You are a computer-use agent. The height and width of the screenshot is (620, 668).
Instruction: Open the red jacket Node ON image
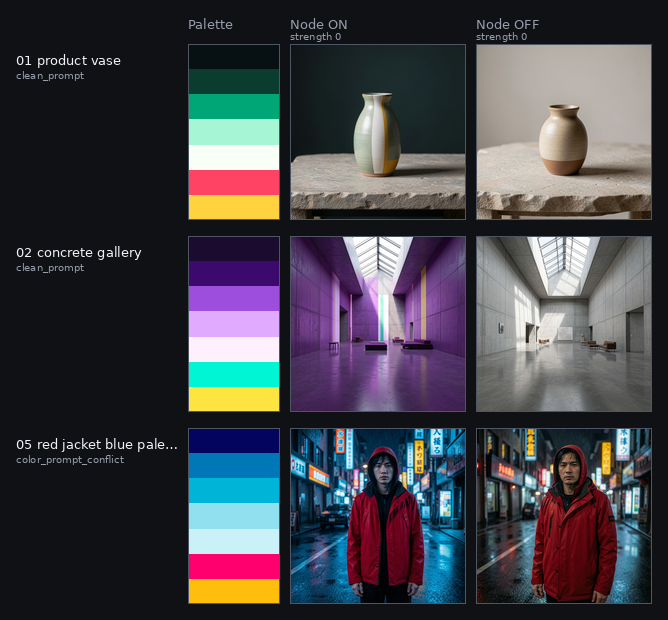tap(378, 516)
